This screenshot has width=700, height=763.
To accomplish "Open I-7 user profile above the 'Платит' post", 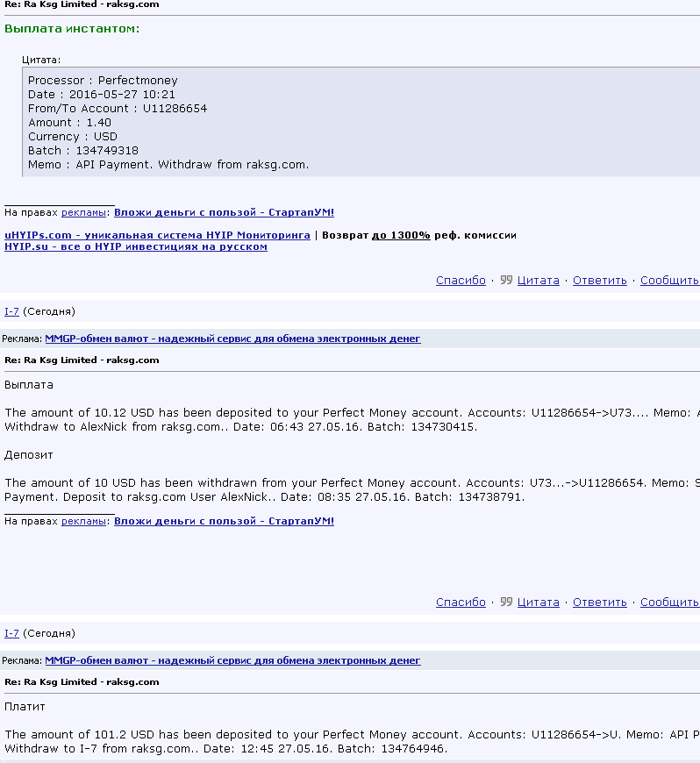I will (11, 633).
